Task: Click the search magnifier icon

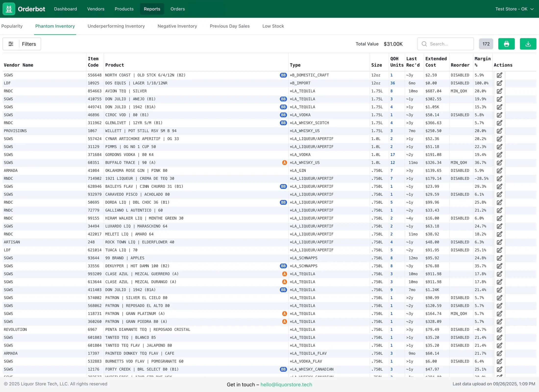Action: click(x=424, y=44)
